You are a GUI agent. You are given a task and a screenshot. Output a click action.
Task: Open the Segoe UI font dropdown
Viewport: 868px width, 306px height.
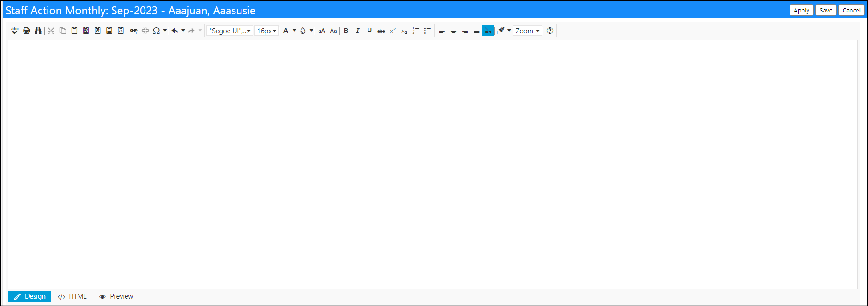(x=230, y=31)
